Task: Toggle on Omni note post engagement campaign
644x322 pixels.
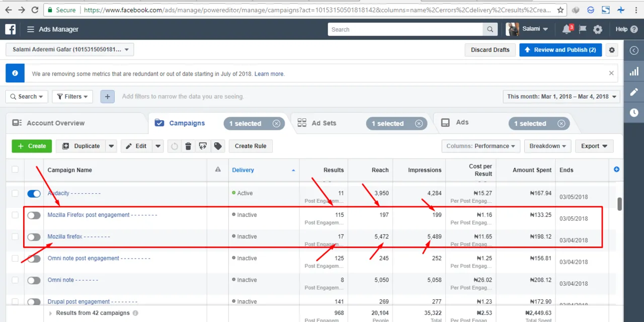Action: pyautogui.click(x=34, y=259)
